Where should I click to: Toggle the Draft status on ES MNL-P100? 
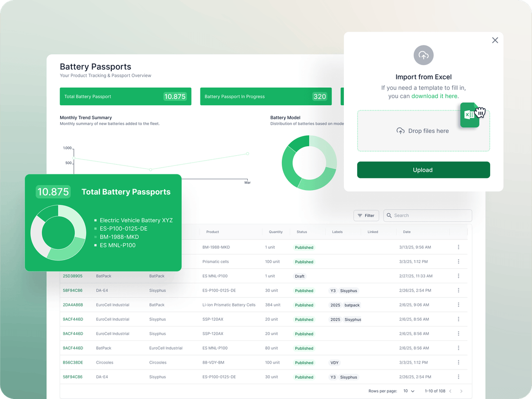click(x=299, y=276)
